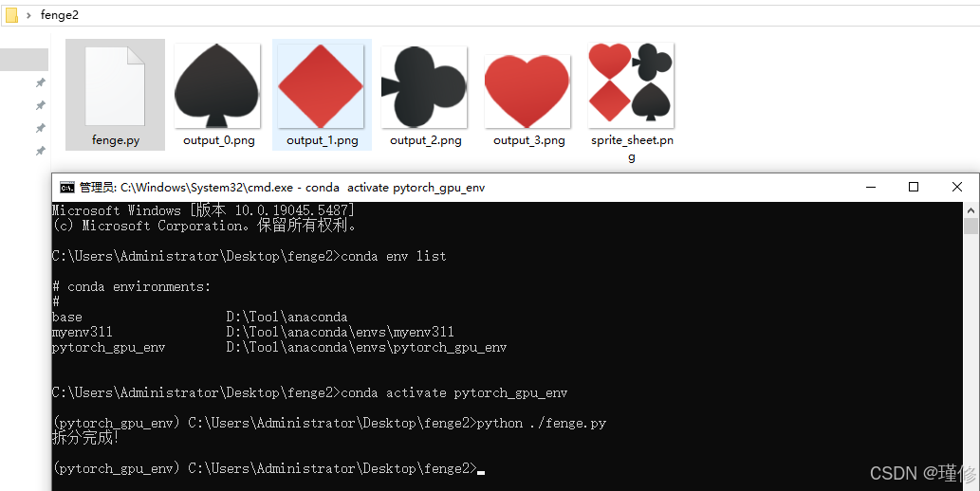This screenshot has height=491, width=980.
Task: Click the 'pytorch_gpu_env' environment name in list
Action: (109, 347)
